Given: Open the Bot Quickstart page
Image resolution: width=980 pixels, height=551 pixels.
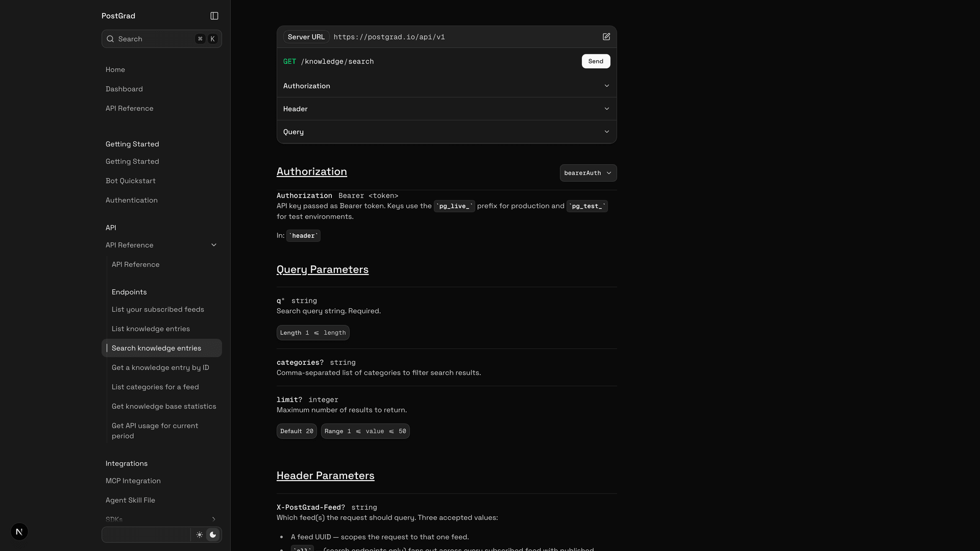Looking at the screenshot, I should 131,181.
